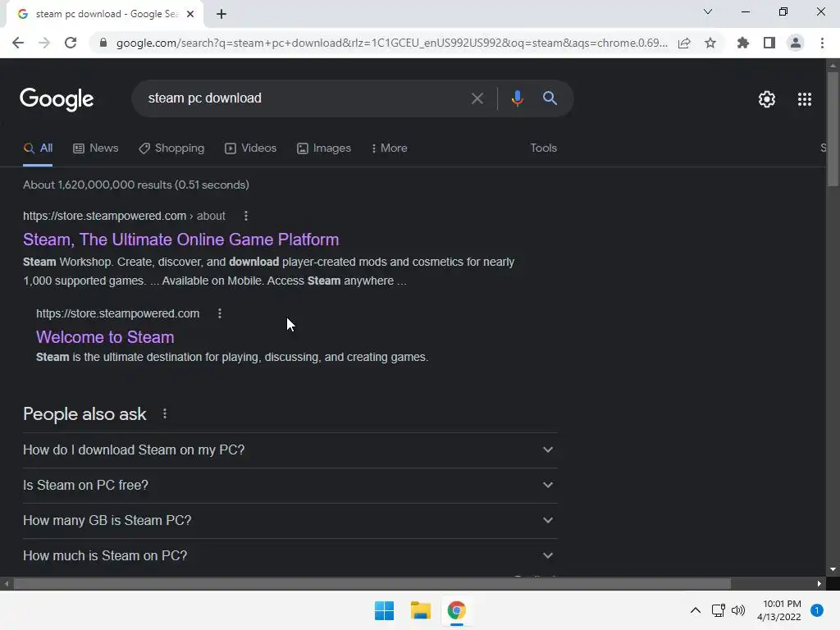Open the tab search chevron

tap(708, 11)
